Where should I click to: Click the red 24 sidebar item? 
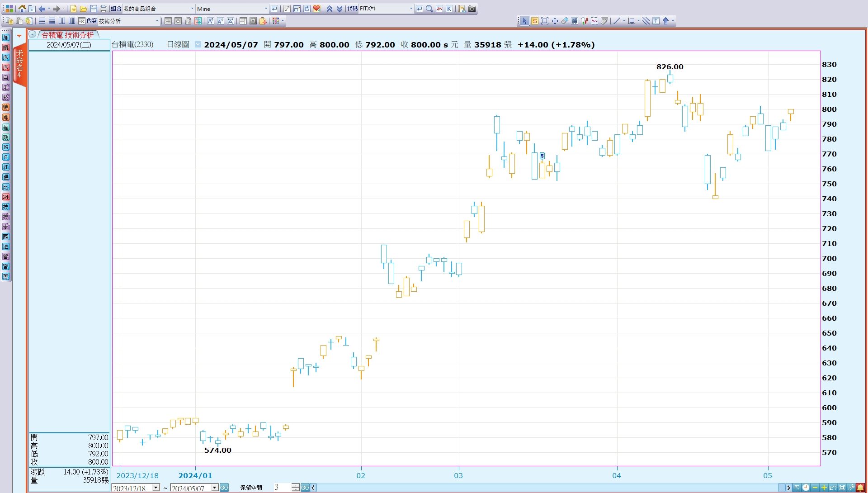click(6, 197)
